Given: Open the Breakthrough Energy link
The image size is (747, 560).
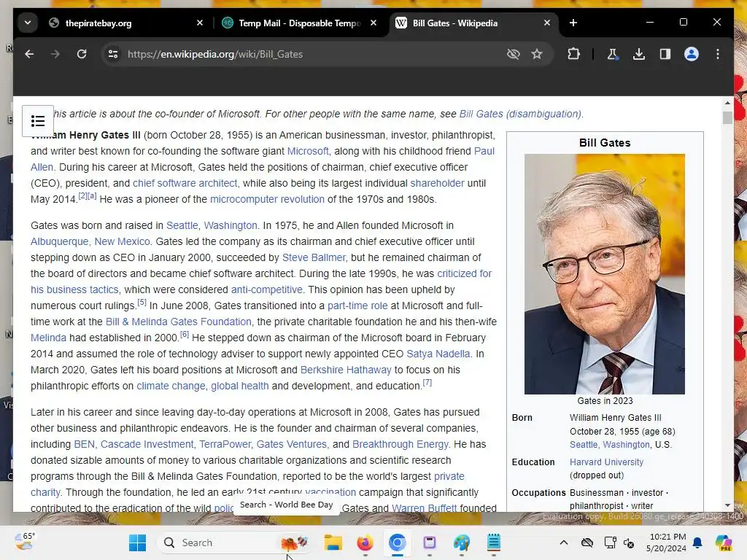Looking at the screenshot, I should 400,444.
